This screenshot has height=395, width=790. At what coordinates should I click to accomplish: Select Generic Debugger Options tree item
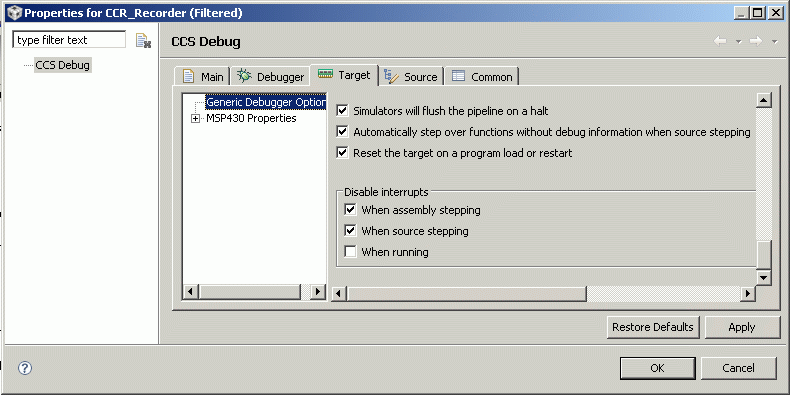click(266, 102)
